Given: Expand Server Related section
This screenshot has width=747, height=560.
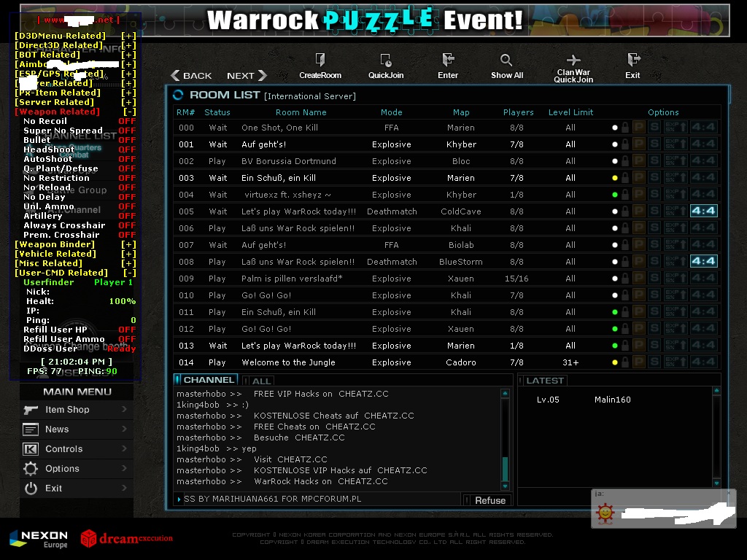Looking at the screenshot, I should pos(128,102).
